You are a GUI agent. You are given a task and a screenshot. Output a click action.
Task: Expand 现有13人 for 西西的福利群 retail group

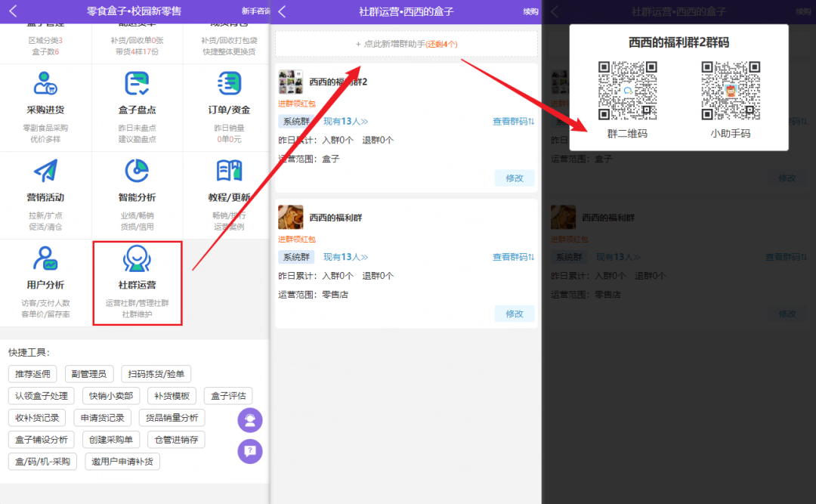tap(345, 257)
